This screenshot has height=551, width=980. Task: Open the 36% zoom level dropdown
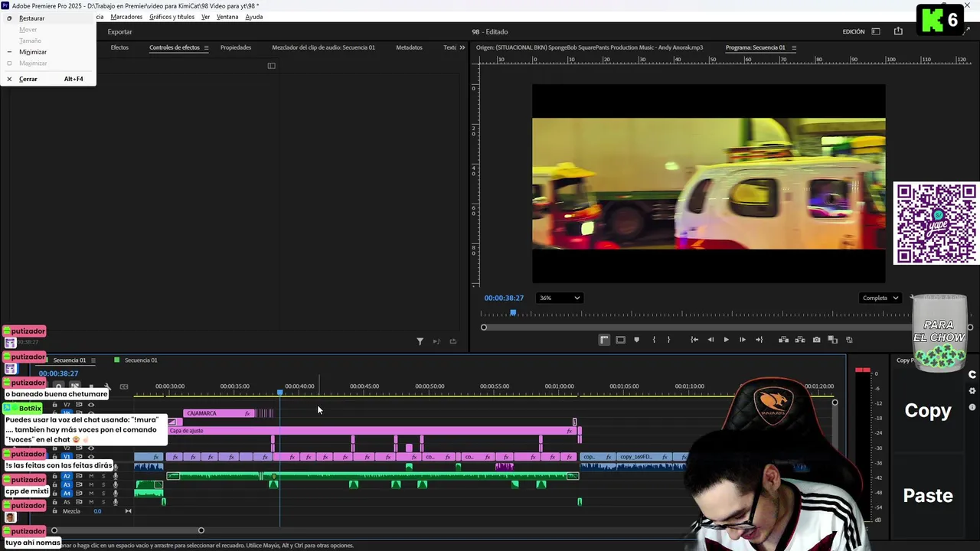click(x=560, y=298)
